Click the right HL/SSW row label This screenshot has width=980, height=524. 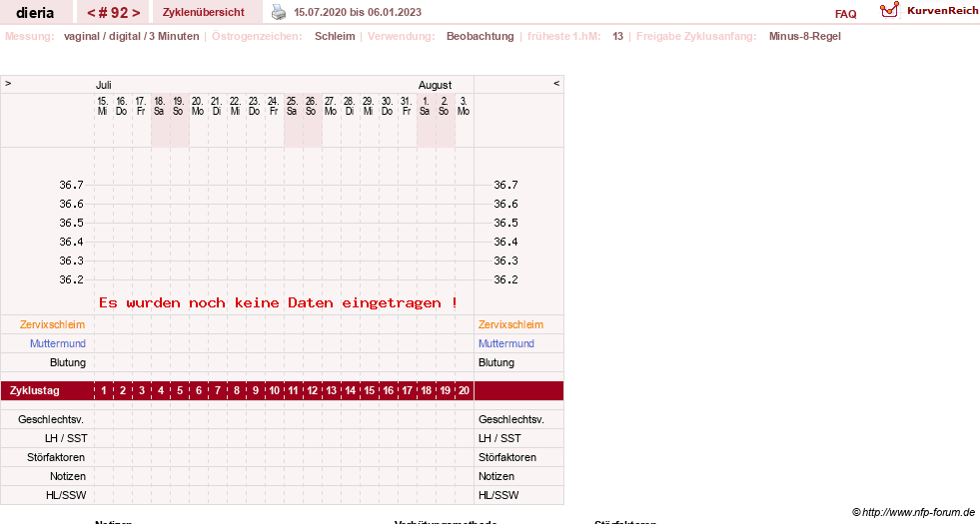point(498,495)
